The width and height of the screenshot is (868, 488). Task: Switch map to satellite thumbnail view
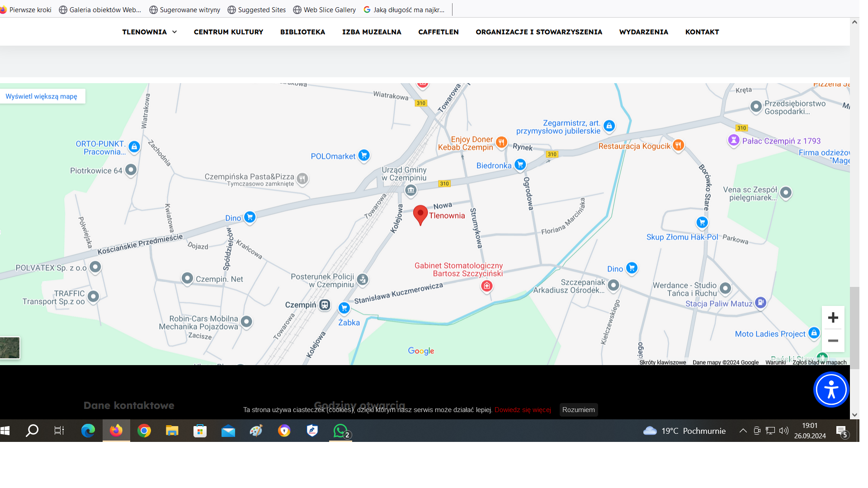pyautogui.click(x=9, y=347)
